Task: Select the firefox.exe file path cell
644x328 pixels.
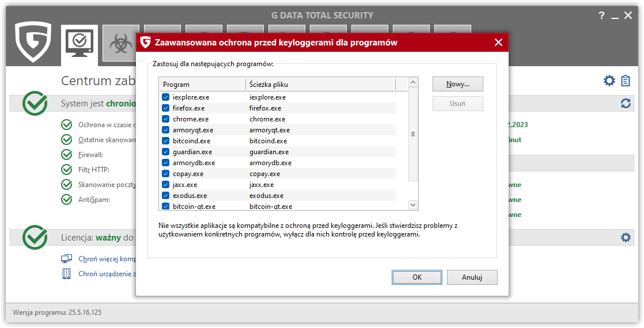Action: (x=266, y=108)
